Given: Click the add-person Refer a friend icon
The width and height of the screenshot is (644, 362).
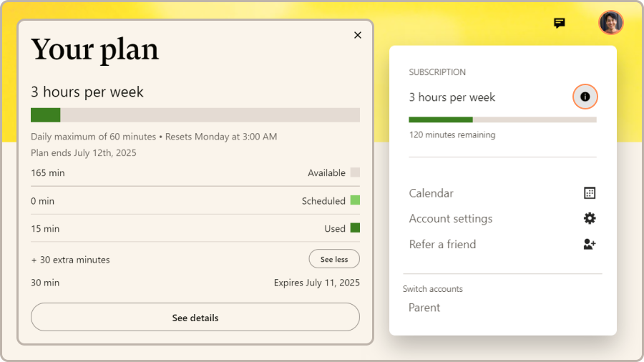Looking at the screenshot, I should tap(589, 244).
